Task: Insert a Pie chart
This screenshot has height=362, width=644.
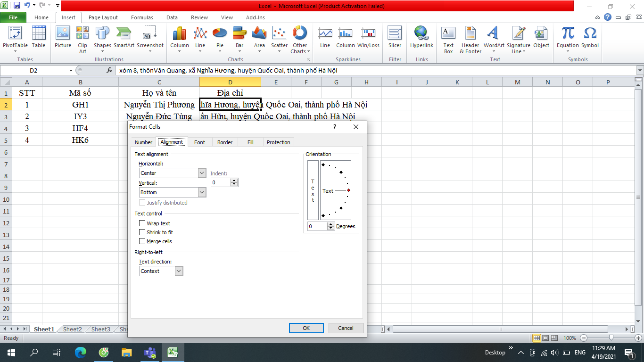Action: point(220,40)
